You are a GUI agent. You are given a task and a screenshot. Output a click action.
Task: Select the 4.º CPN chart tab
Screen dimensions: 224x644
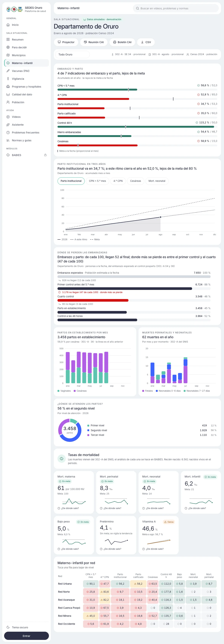118,181
